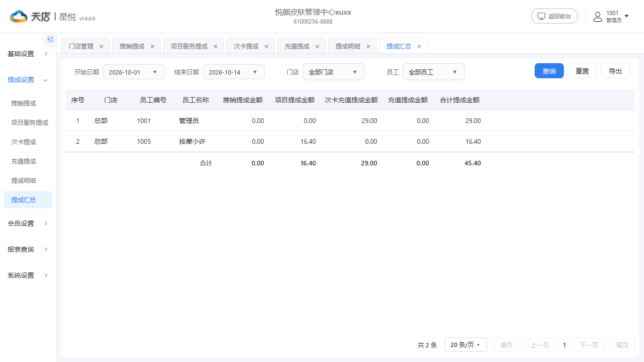Viewport: 644px width, 362px height.
Task: Open the 开始日期 date dropdown
Action: click(x=134, y=72)
